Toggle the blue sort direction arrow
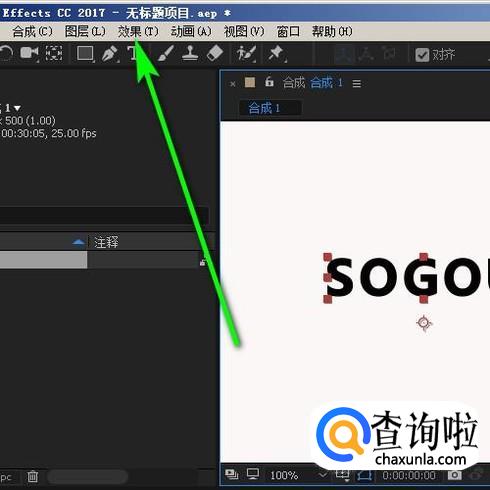Viewport: 490px width, 490px height. click(78, 242)
